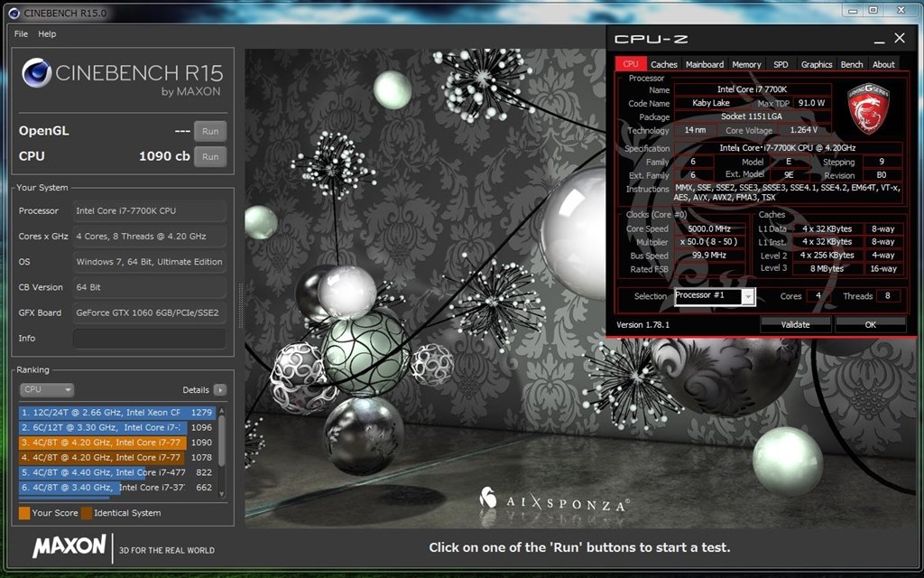Click the CPU score 1090 cb
This screenshot has height=578, width=924.
164,156
